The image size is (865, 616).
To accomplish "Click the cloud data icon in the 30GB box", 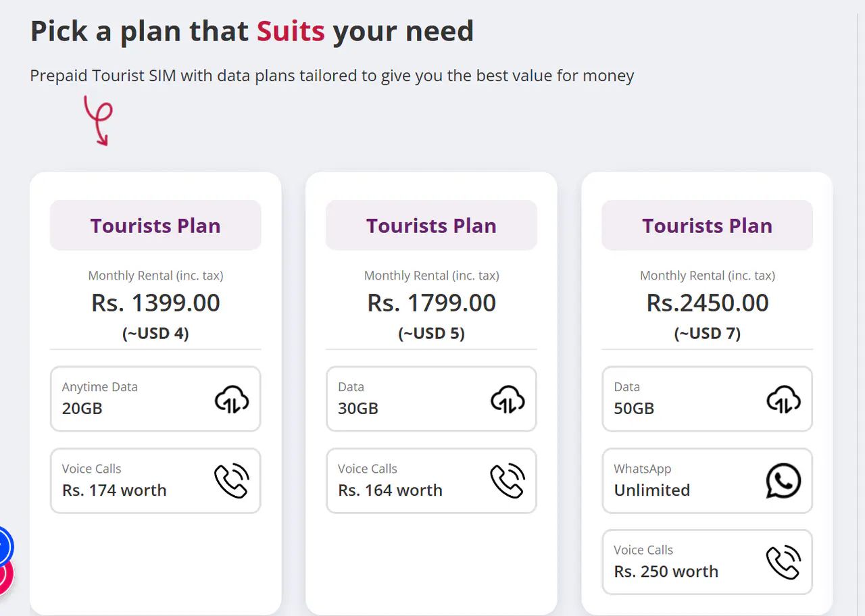I will coord(508,399).
